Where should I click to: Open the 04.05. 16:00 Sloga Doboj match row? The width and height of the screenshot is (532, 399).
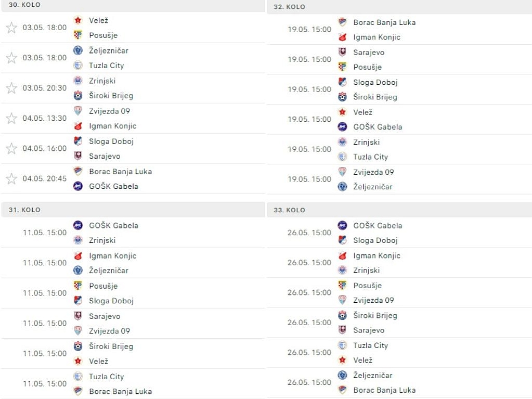(133, 149)
